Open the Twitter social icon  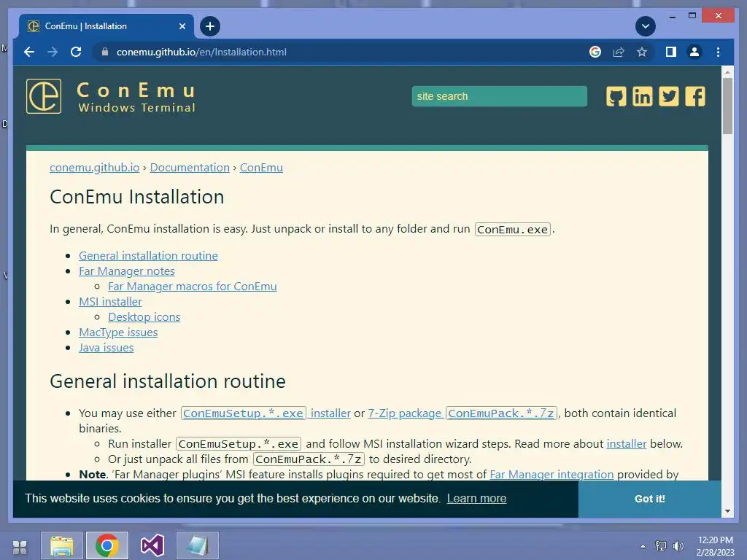669,97
